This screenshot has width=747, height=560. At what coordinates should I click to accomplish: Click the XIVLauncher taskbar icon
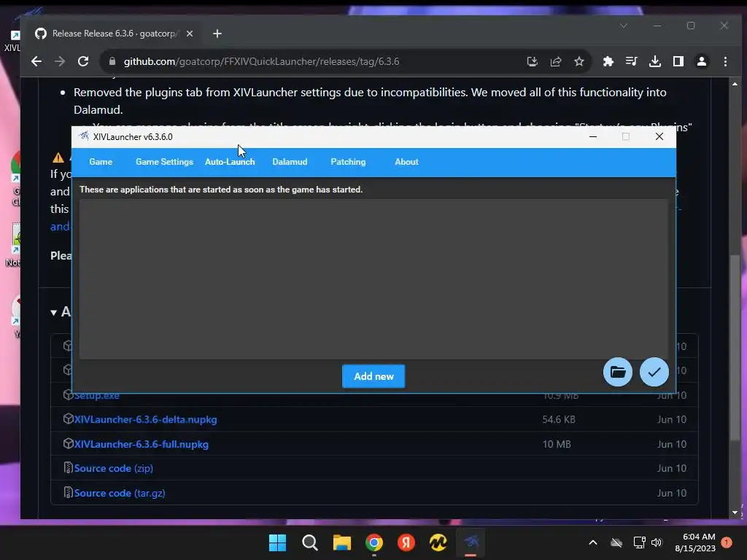pyautogui.click(x=471, y=542)
